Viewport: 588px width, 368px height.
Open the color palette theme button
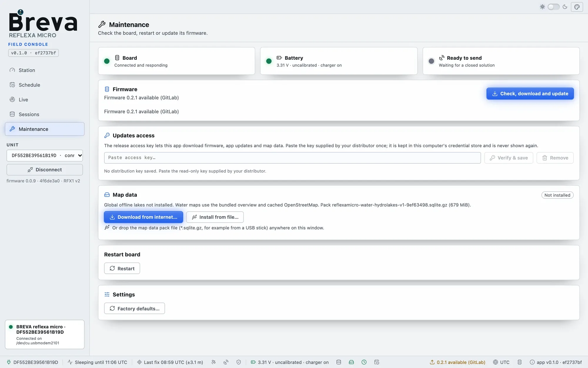pos(577,7)
